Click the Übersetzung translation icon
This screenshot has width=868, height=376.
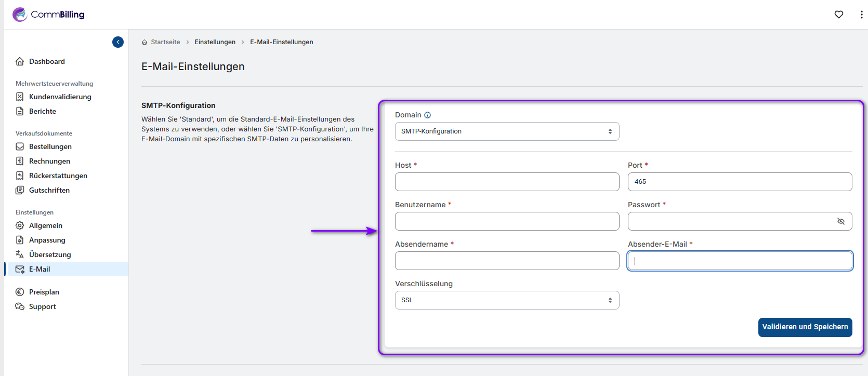(x=20, y=254)
